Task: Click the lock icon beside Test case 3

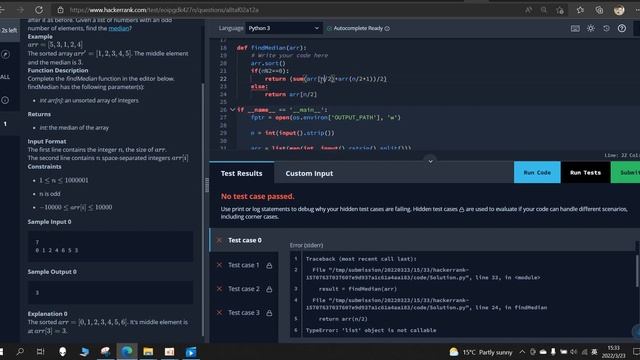Action: (x=269, y=313)
